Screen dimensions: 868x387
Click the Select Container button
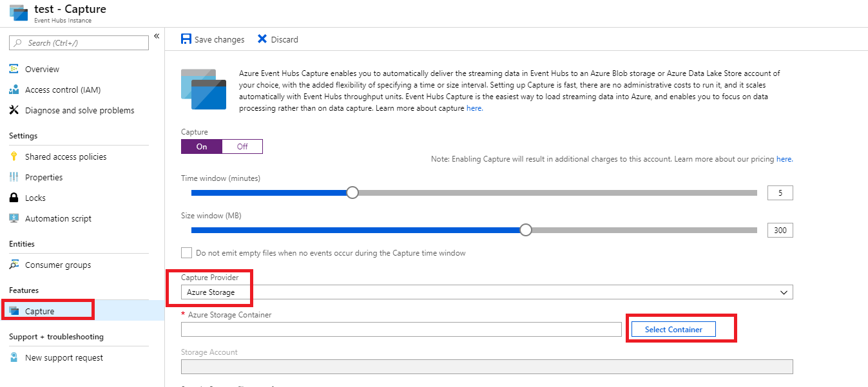tap(673, 329)
